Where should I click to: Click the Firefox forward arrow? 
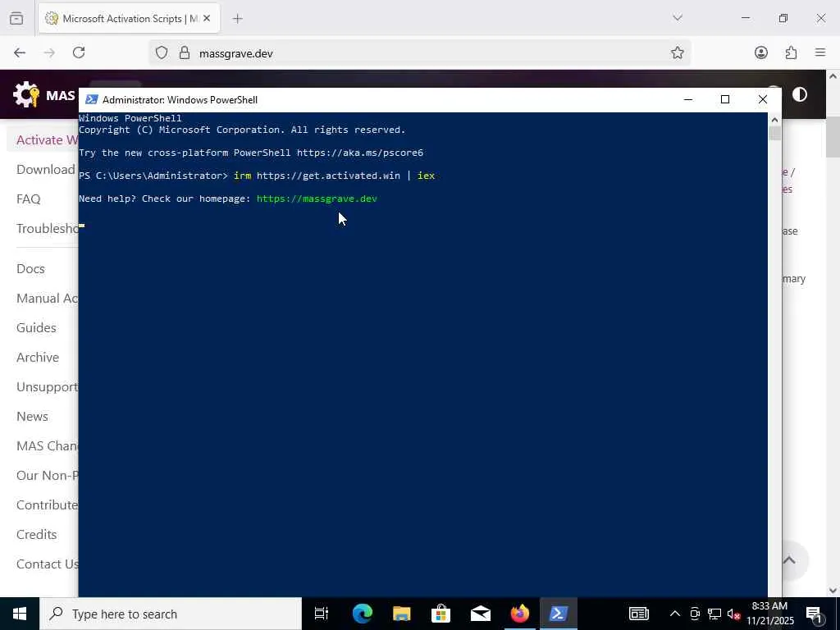49,52
